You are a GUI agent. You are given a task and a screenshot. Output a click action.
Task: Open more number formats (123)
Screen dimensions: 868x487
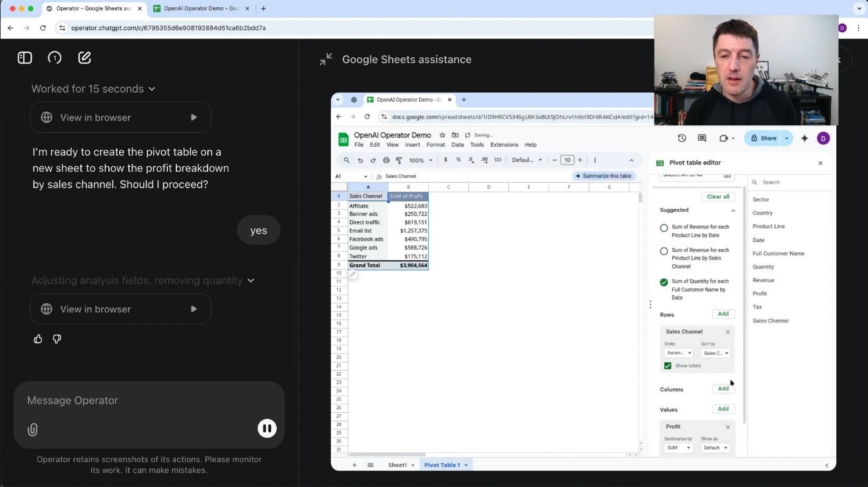[x=498, y=160]
